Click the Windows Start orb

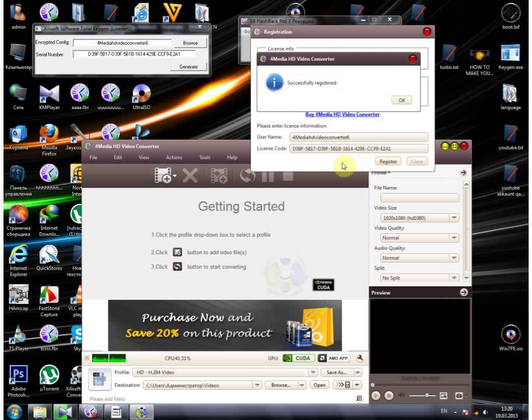(14, 412)
